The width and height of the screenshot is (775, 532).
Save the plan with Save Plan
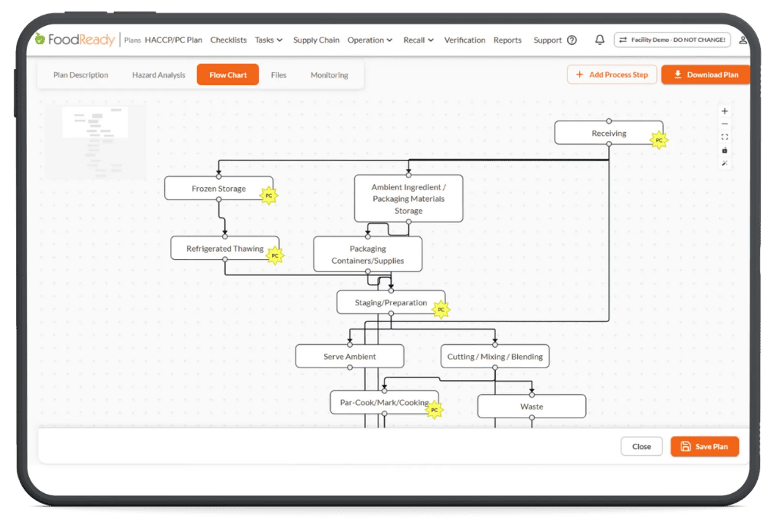(x=705, y=447)
